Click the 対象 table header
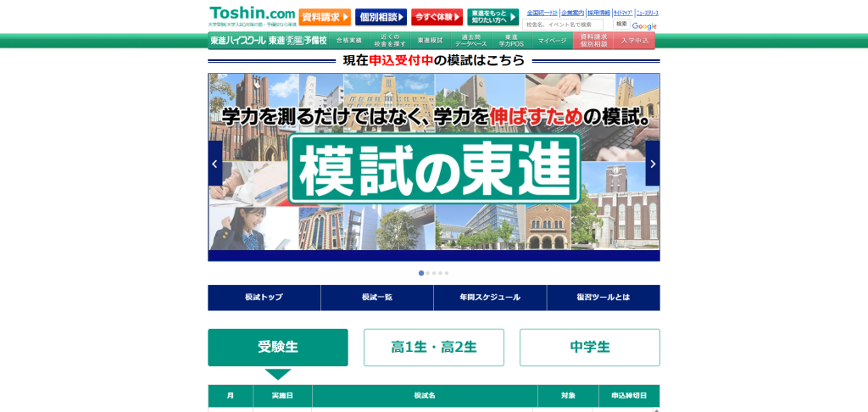This screenshot has height=412, width=868. (568, 396)
